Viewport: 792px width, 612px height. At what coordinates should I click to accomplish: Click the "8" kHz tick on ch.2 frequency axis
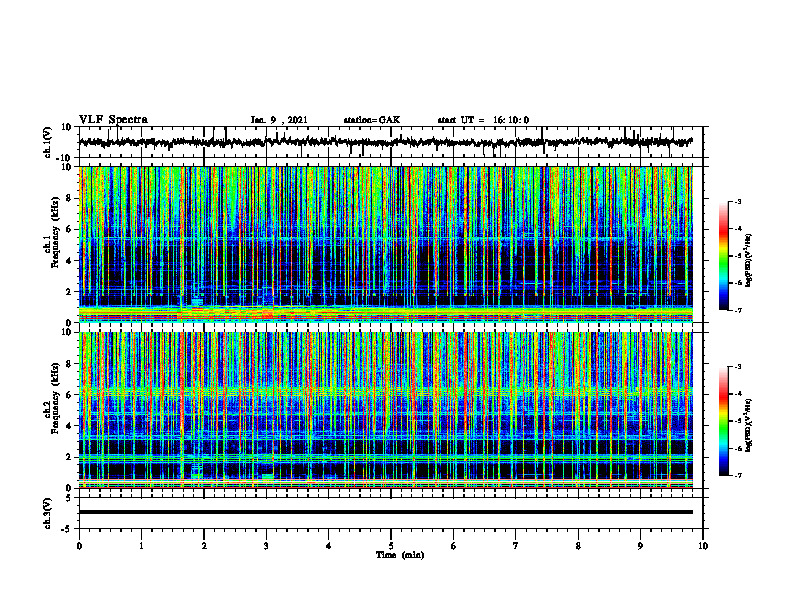[x=69, y=364]
